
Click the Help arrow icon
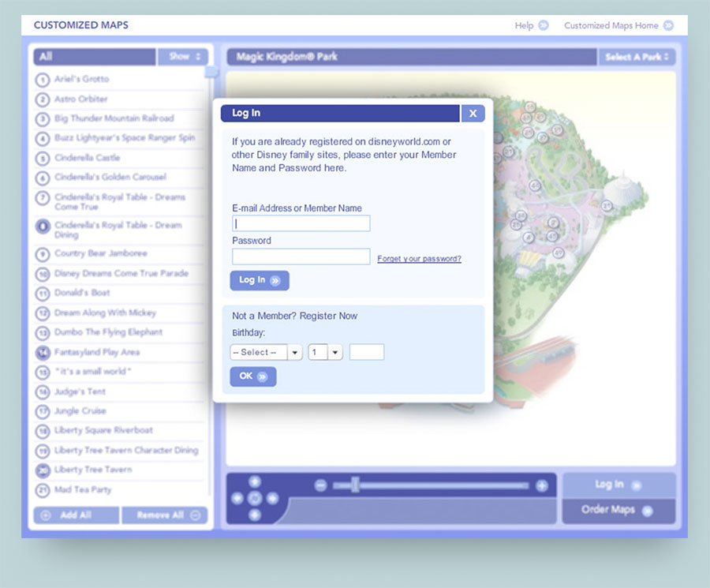[x=544, y=25]
